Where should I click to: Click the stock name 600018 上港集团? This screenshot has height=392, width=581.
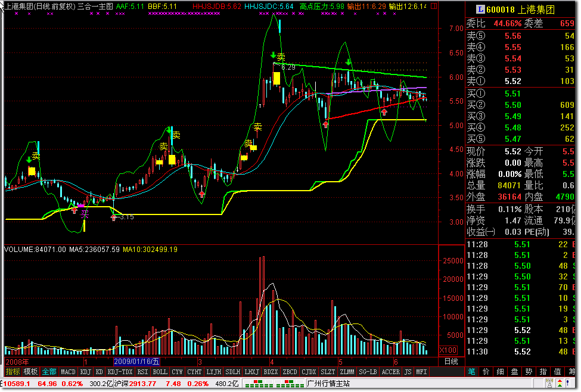520,10
